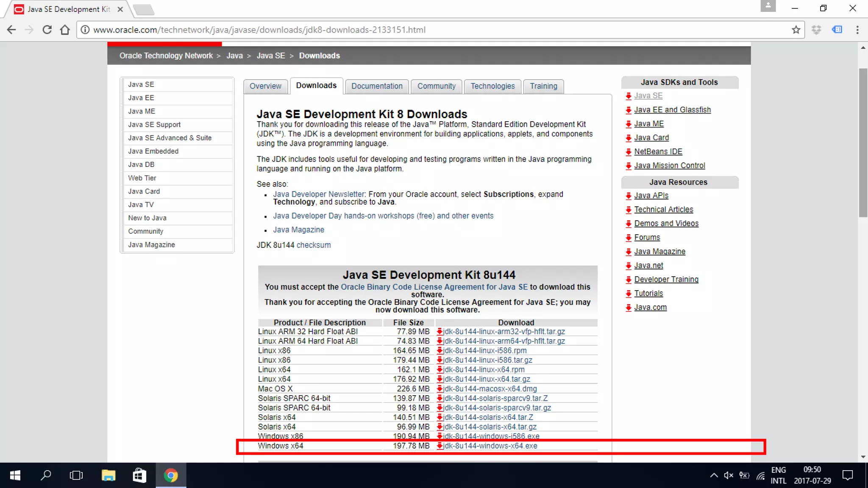Screen dimensions: 868x488
Task: Select the Chrome taskbar icon
Action: pyautogui.click(x=171, y=475)
